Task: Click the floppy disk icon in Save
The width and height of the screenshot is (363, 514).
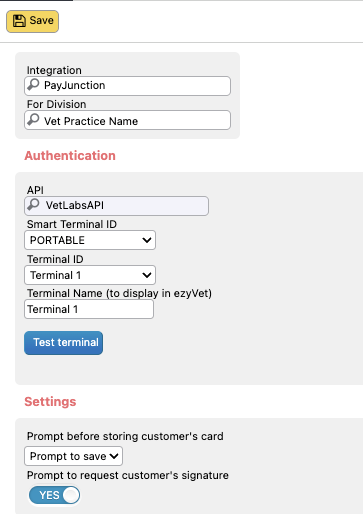Action: (x=19, y=21)
